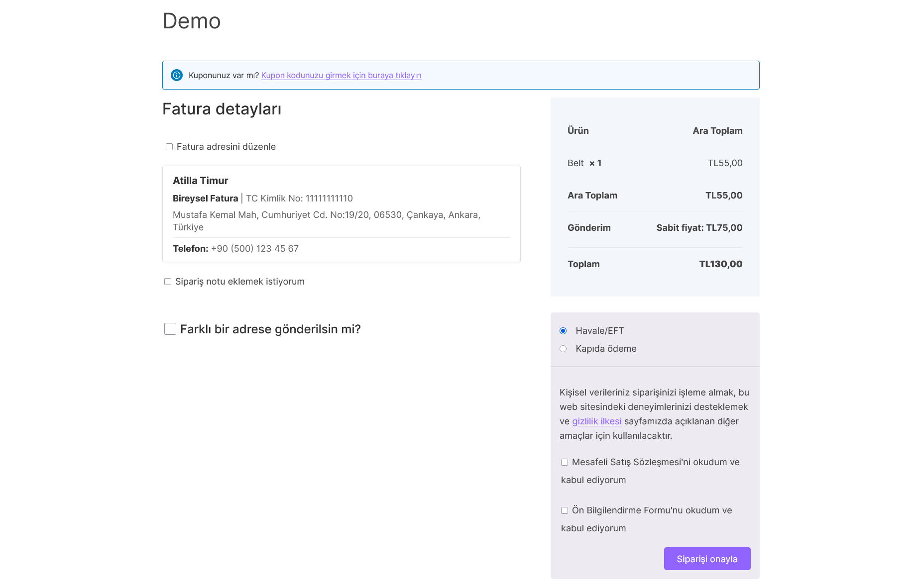Image resolution: width=922 pixels, height=588 pixels.
Task: Click the order total TL130,00
Action: (x=720, y=264)
